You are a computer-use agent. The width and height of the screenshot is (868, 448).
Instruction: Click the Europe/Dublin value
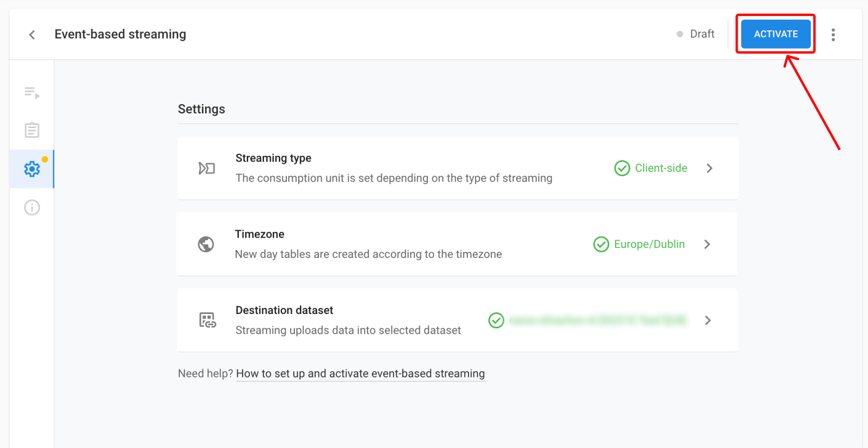point(649,244)
